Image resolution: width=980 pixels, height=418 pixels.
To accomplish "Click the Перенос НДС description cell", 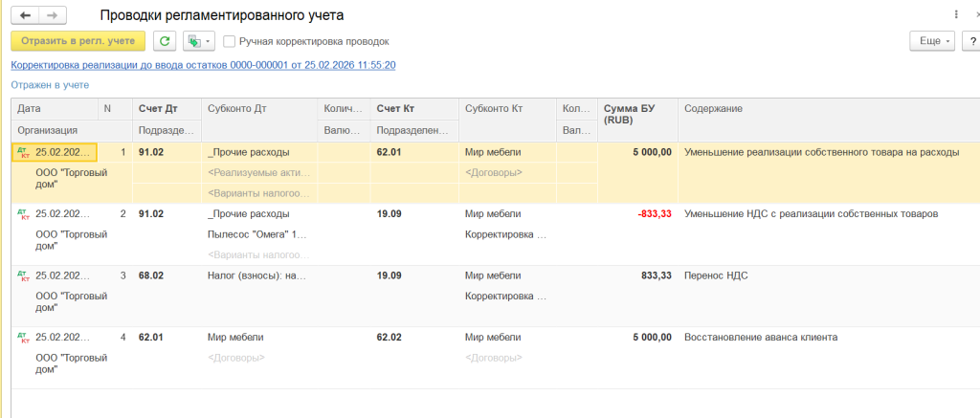I will (x=716, y=275).
